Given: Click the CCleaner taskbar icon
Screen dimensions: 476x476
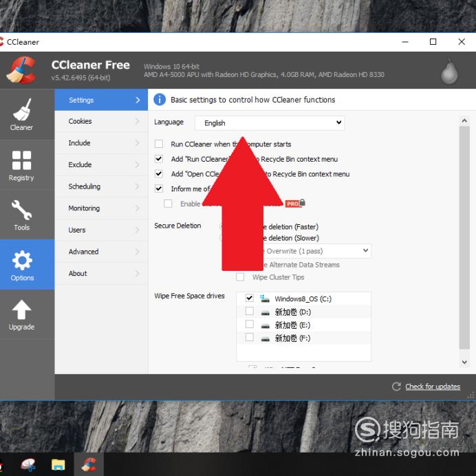Looking at the screenshot, I should 89,465.
